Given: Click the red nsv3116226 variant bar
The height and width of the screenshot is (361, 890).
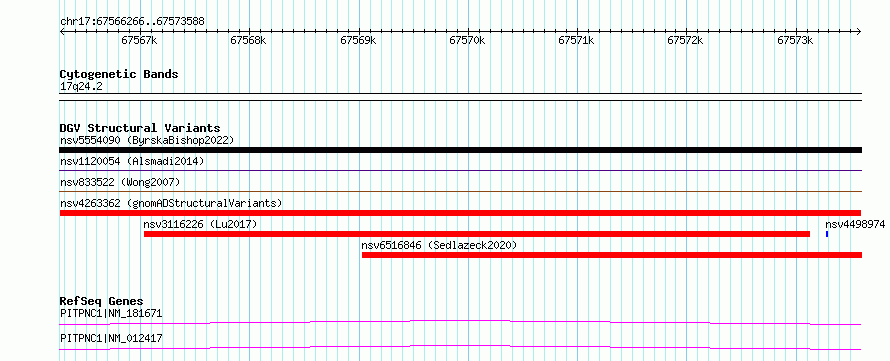Looking at the screenshot, I should (x=477, y=234).
